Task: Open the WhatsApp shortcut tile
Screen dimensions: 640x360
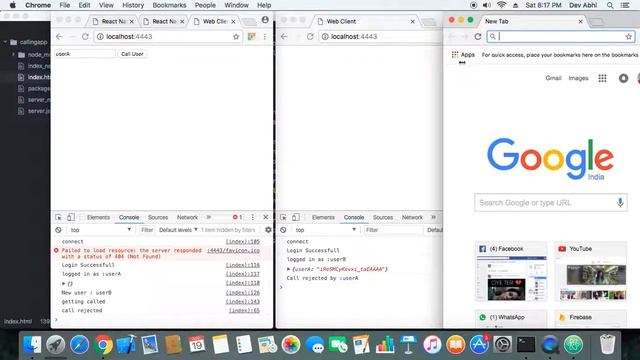Action: 511,318
